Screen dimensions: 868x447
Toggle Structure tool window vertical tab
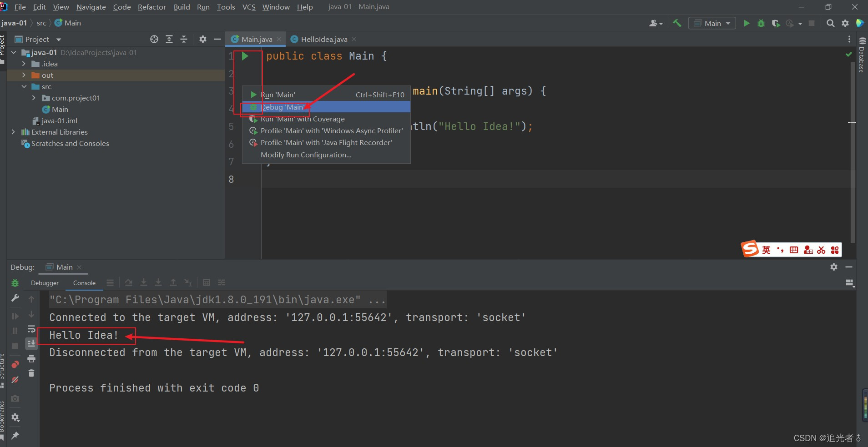click(x=3, y=371)
